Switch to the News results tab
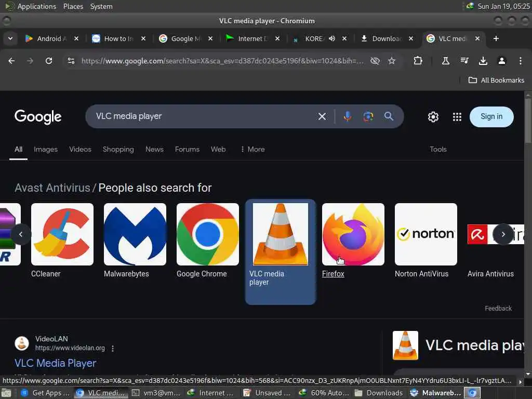 [154, 149]
